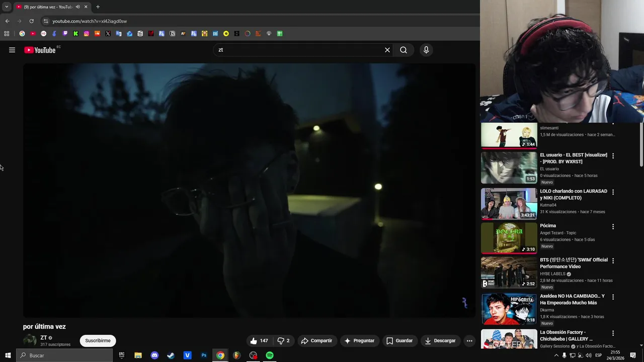The height and width of the screenshot is (362, 644).
Task: Click the Buscar taskbar search box
Action: pyautogui.click(x=64, y=355)
